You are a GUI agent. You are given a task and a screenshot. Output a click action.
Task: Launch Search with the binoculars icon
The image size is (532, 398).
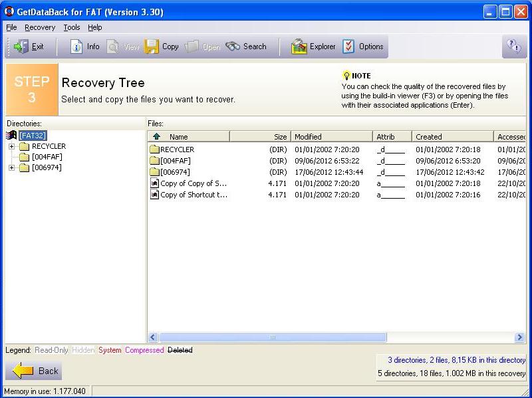tap(233, 47)
